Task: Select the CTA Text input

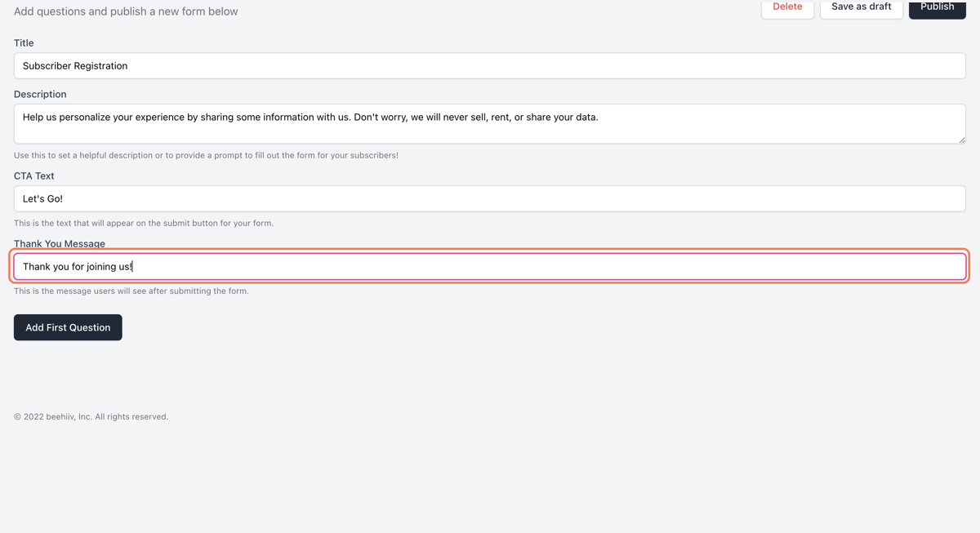Action: (490, 198)
